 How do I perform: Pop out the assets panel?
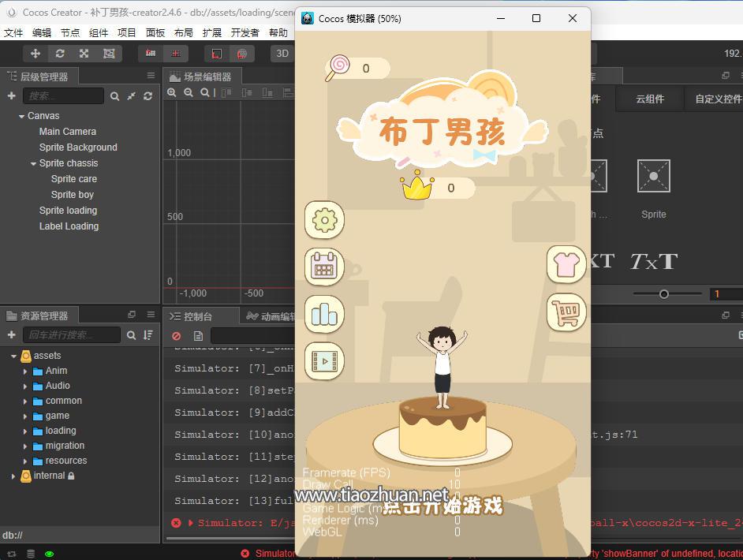tap(132, 314)
